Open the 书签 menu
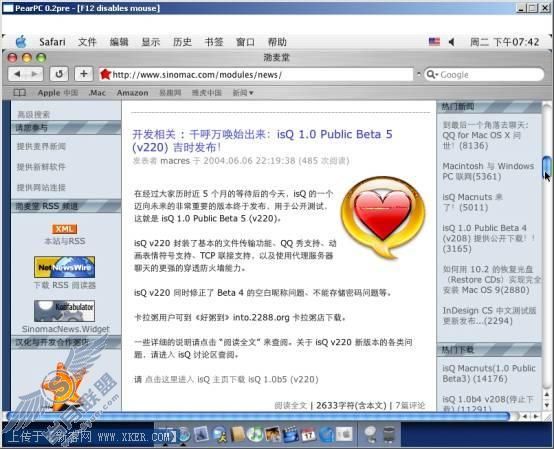This screenshot has width=554, height=449. pyautogui.click(x=214, y=42)
